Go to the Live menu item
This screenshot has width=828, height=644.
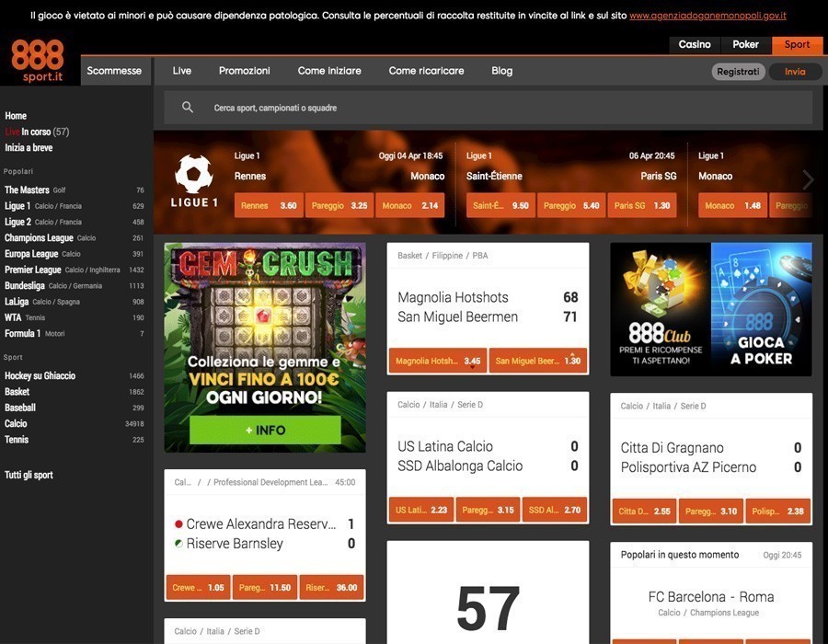[x=181, y=71]
